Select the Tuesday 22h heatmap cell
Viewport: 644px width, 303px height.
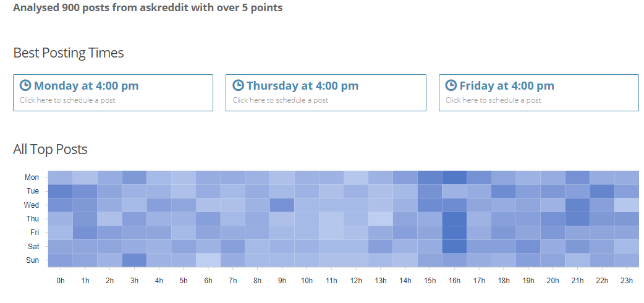(602, 191)
